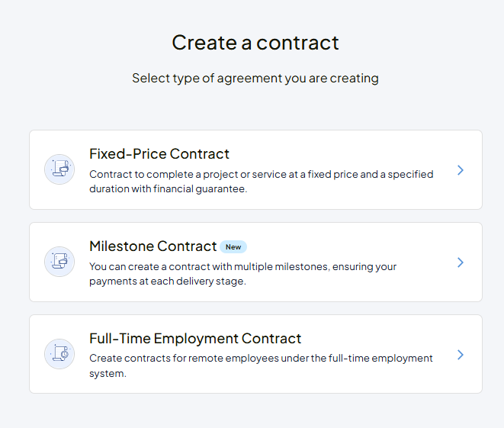The width and height of the screenshot is (504, 428).
Task: Click the Fixed-Price Contract document icon
Action: pos(59,169)
